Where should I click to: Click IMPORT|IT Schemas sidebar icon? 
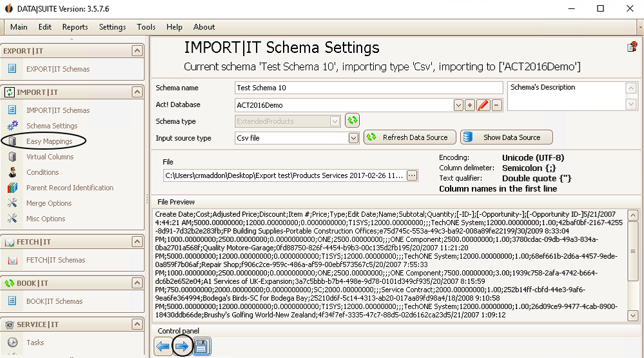click(x=12, y=110)
